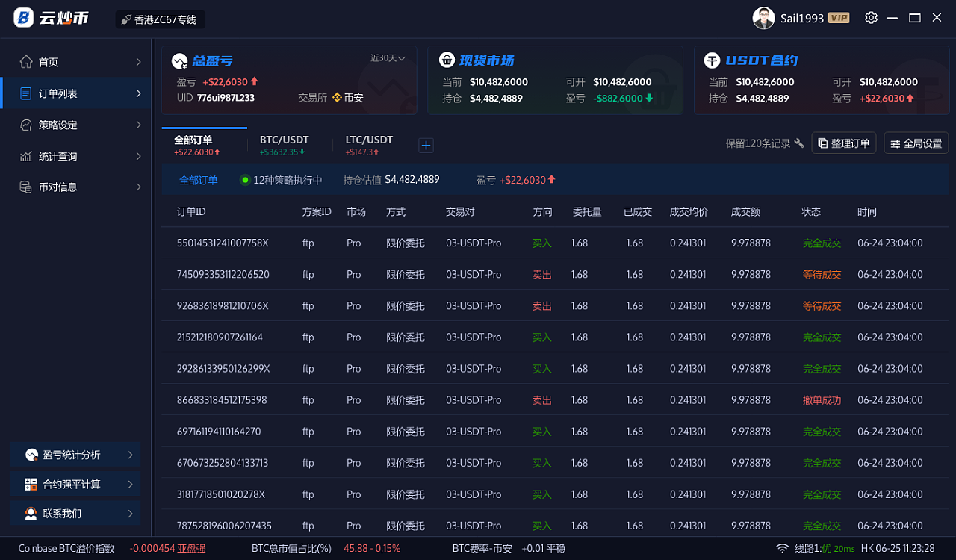Open settings gear icon in title bar
This screenshot has width=956, height=560.
coord(871,18)
